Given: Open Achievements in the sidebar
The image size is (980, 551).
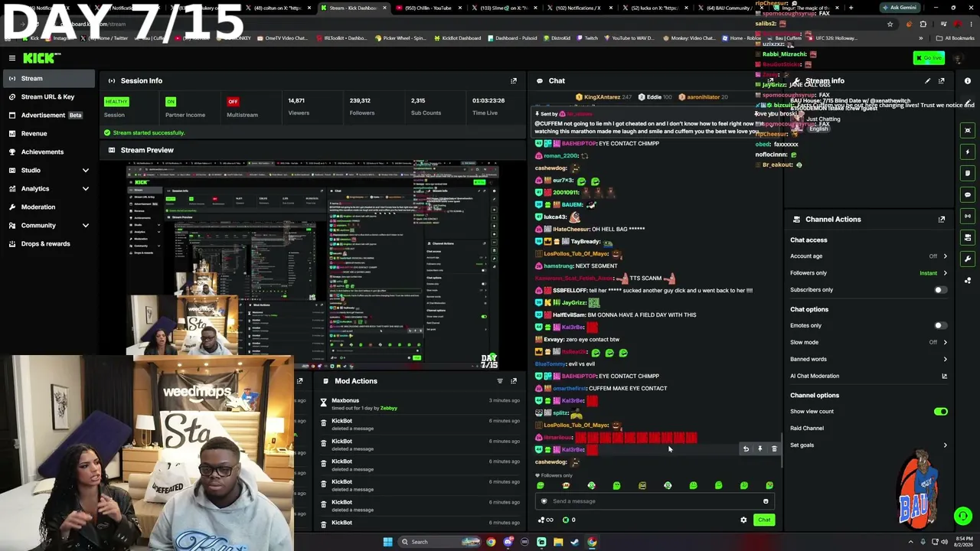Looking at the screenshot, I should coord(49,152).
